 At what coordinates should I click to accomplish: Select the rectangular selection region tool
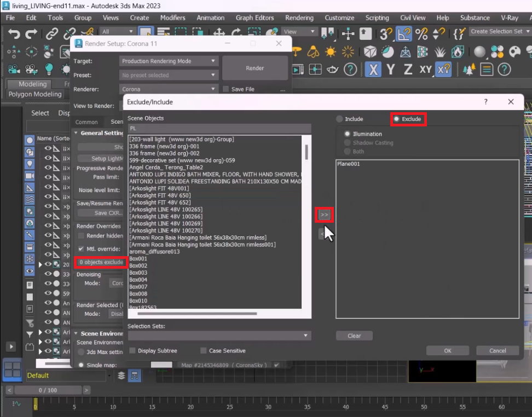tap(181, 33)
